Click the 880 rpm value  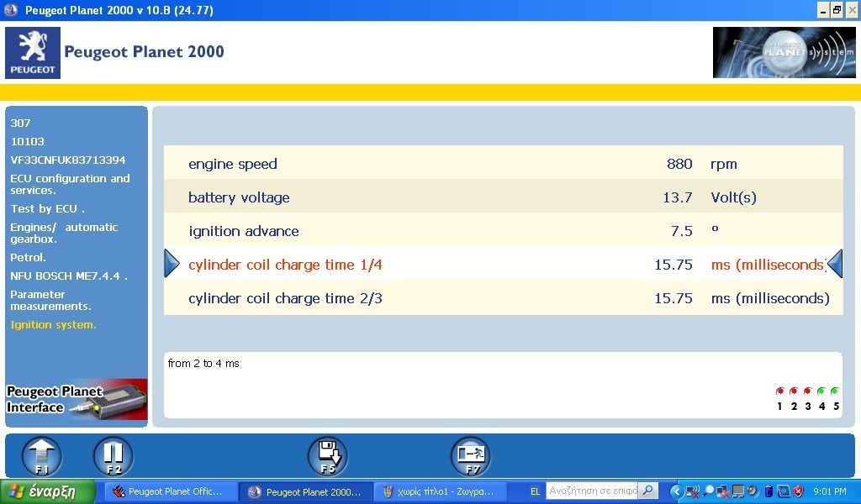point(679,164)
